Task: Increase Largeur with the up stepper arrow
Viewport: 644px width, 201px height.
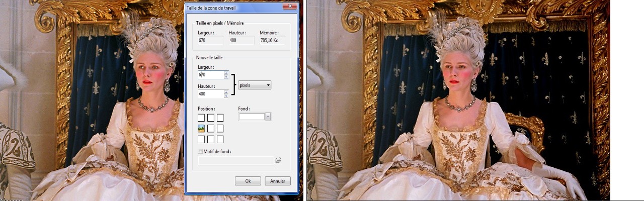Action: click(226, 72)
